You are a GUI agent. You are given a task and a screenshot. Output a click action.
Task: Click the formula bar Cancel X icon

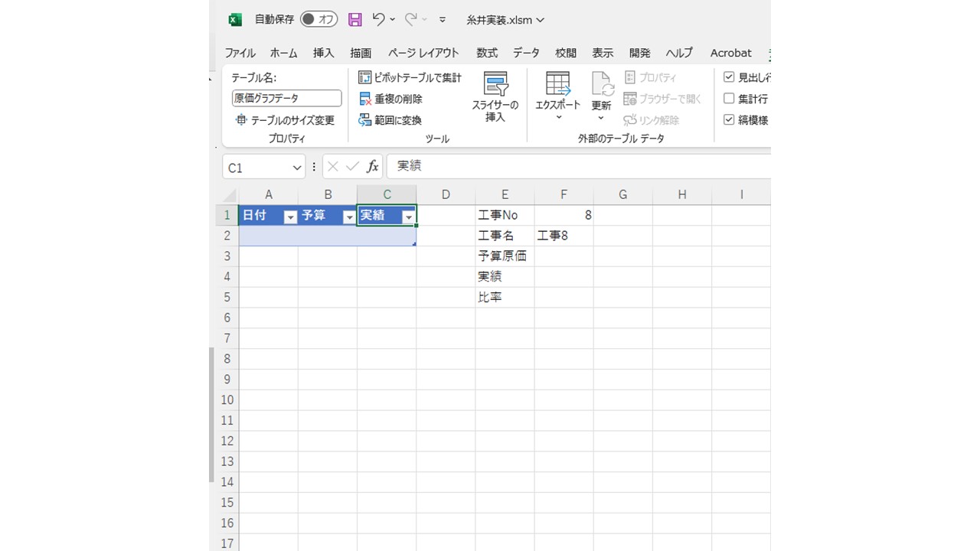tap(333, 167)
